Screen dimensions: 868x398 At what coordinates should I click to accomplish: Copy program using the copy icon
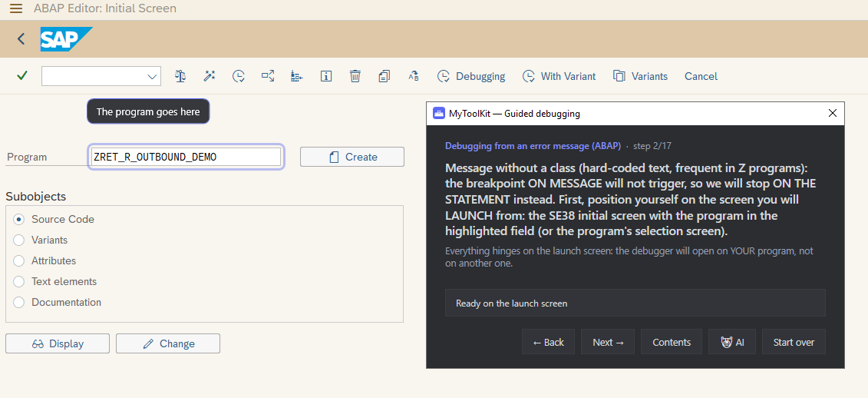click(x=384, y=77)
